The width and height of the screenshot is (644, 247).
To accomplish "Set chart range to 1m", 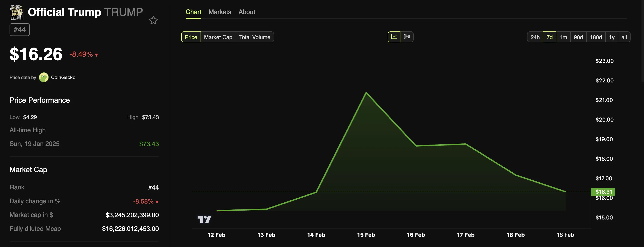I will (563, 37).
